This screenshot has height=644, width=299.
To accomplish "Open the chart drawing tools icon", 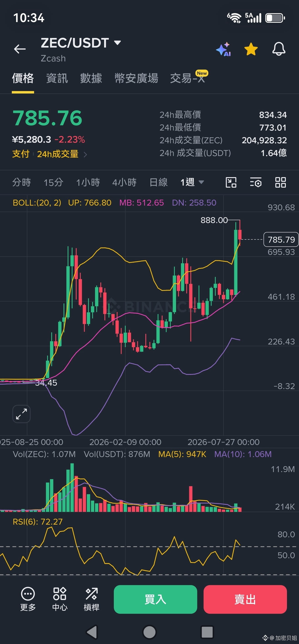I will click(231, 182).
